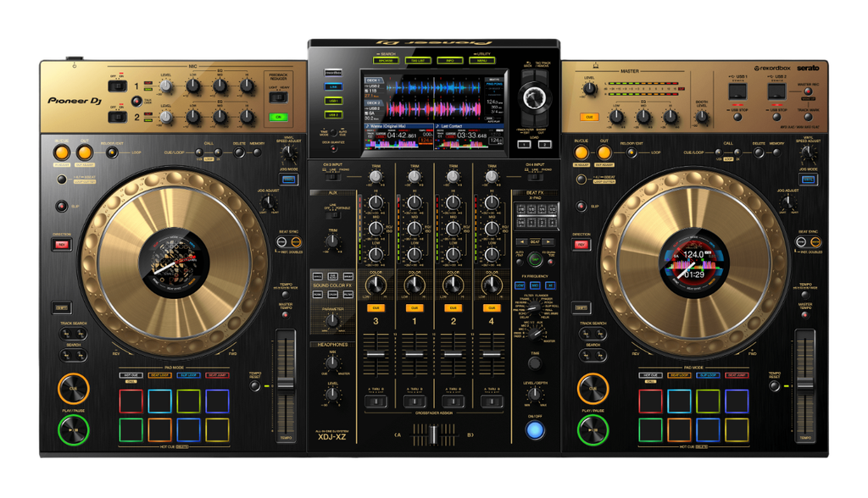
Task: Select the LOW FX frequency band
Action: point(520,285)
